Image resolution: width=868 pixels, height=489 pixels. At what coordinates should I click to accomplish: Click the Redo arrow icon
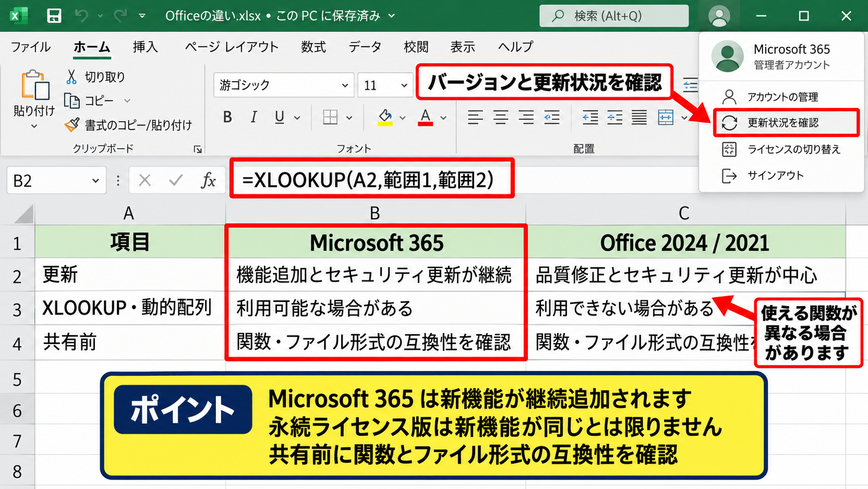click(x=120, y=16)
